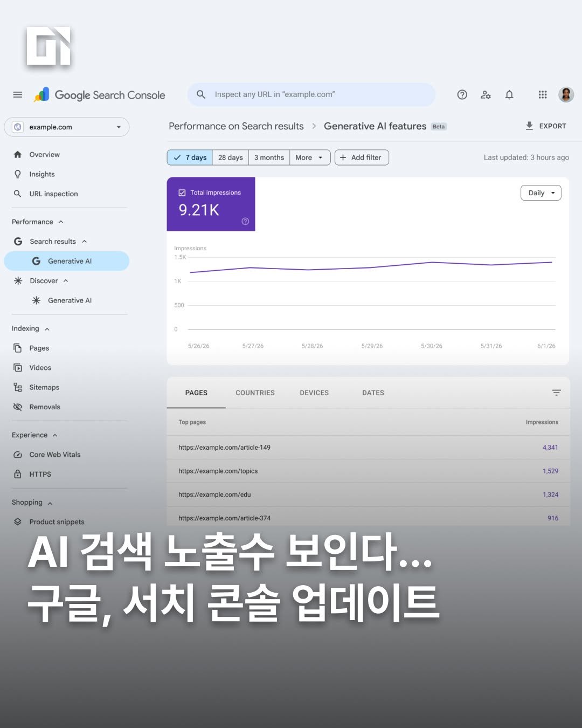Click the Total impressions help icon

[x=245, y=221]
